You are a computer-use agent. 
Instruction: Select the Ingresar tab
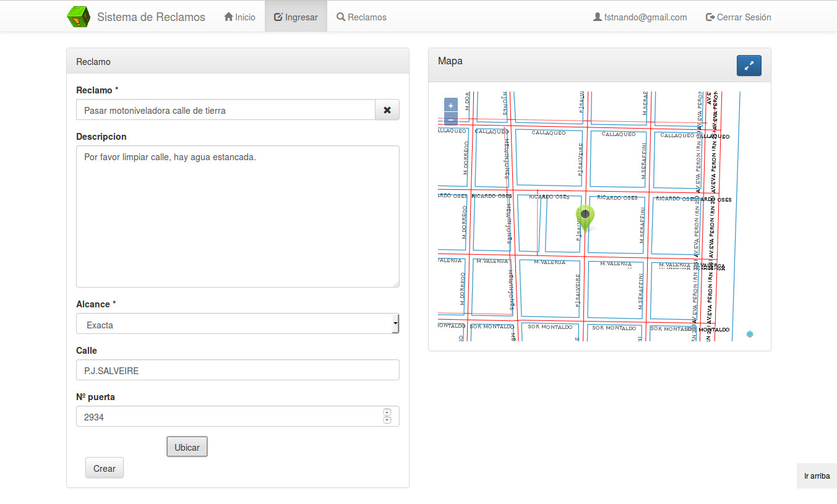pos(296,17)
